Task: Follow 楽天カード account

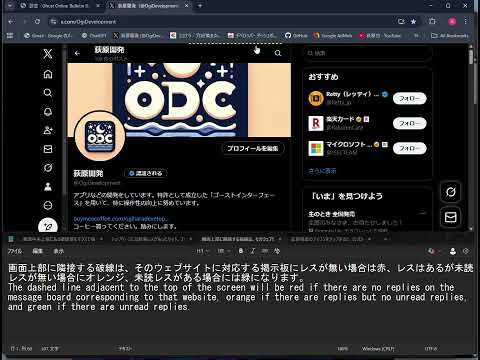Action: (410, 123)
